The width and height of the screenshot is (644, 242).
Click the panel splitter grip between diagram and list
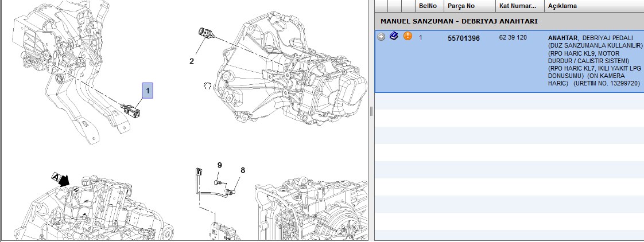click(371, 111)
